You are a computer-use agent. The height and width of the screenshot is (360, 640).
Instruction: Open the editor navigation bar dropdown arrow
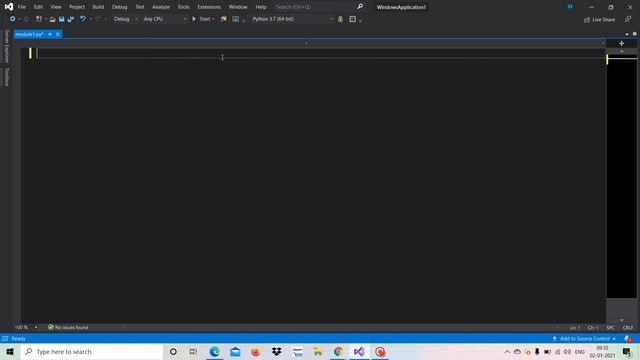(x=306, y=43)
